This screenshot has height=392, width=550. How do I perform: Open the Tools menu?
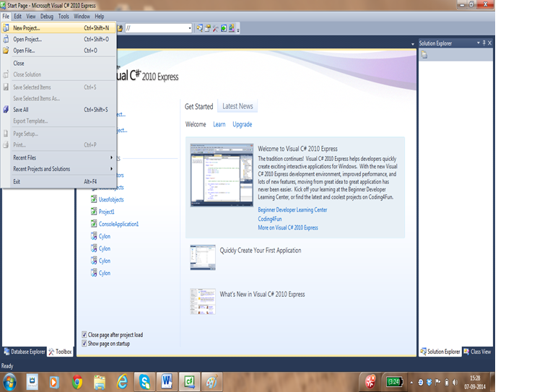64,16
